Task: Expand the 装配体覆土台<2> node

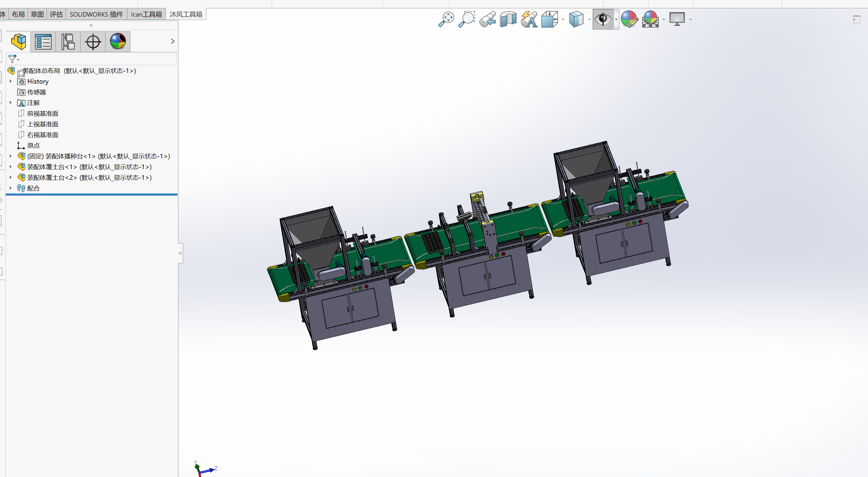Action: [x=10, y=177]
